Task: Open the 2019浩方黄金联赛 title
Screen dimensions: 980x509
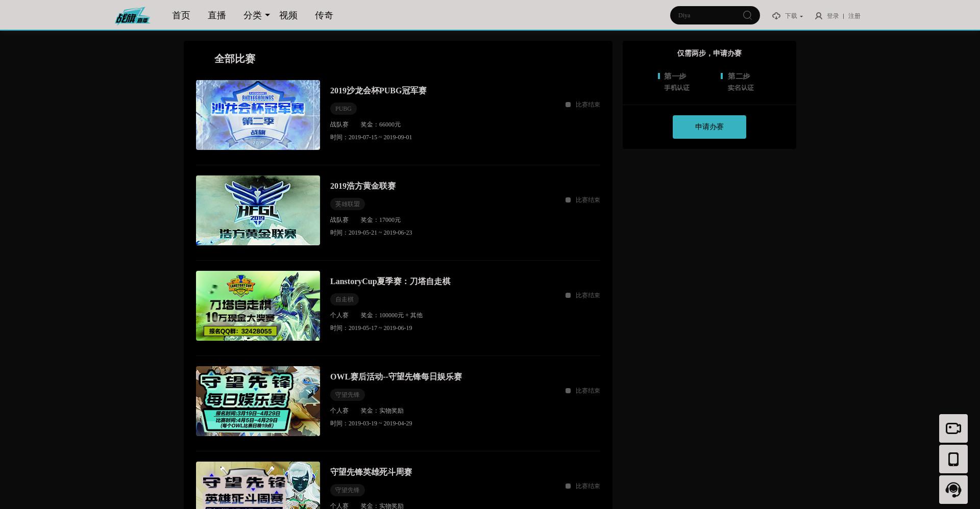Action: point(363,186)
